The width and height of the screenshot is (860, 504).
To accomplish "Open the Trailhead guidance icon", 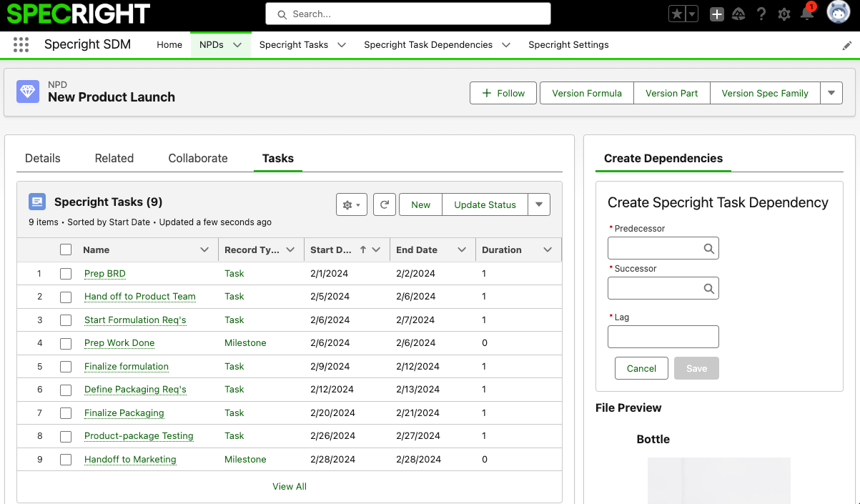I will coord(739,14).
